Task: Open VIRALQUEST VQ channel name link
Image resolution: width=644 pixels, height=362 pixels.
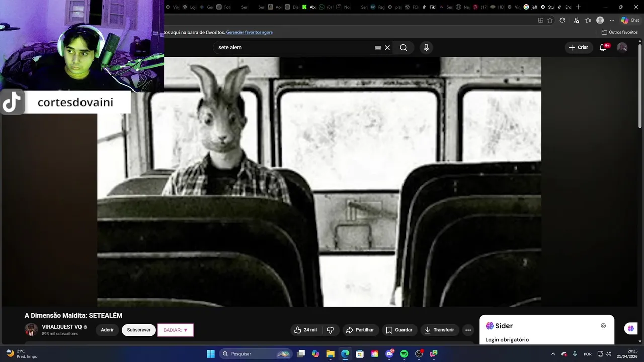Action: [62, 327]
